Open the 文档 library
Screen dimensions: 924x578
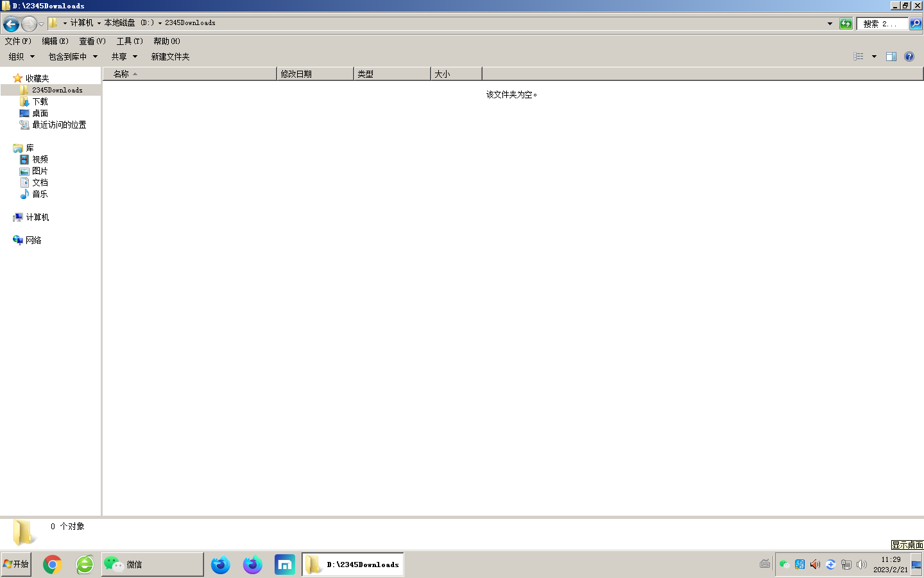(x=40, y=182)
